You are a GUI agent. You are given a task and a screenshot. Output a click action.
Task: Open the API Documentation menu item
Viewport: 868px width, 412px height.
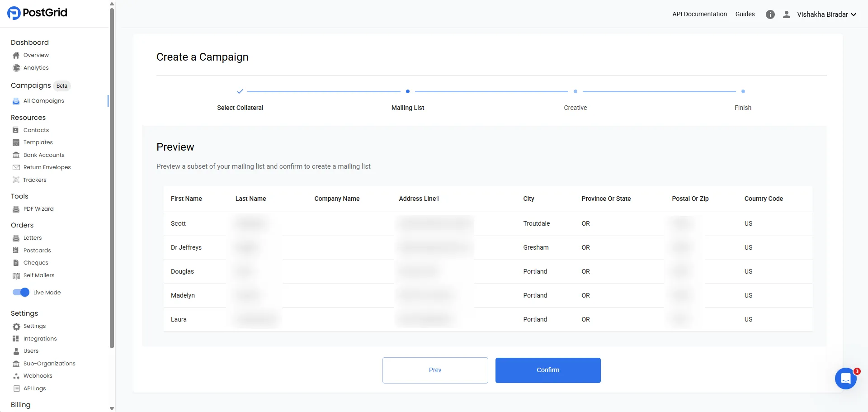[x=699, y=14]
